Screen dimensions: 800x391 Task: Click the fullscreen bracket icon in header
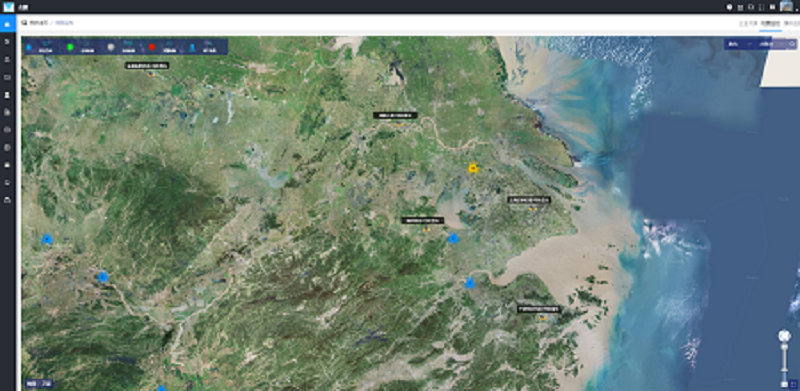coord(761,7)
